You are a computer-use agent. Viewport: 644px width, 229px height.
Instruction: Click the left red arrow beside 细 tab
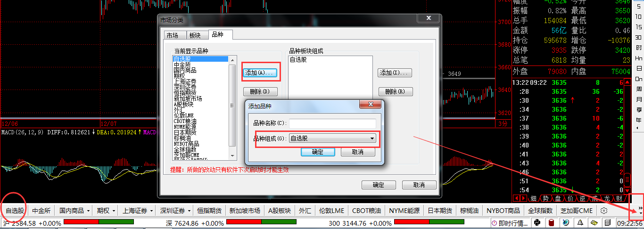[x=517, y=198]
